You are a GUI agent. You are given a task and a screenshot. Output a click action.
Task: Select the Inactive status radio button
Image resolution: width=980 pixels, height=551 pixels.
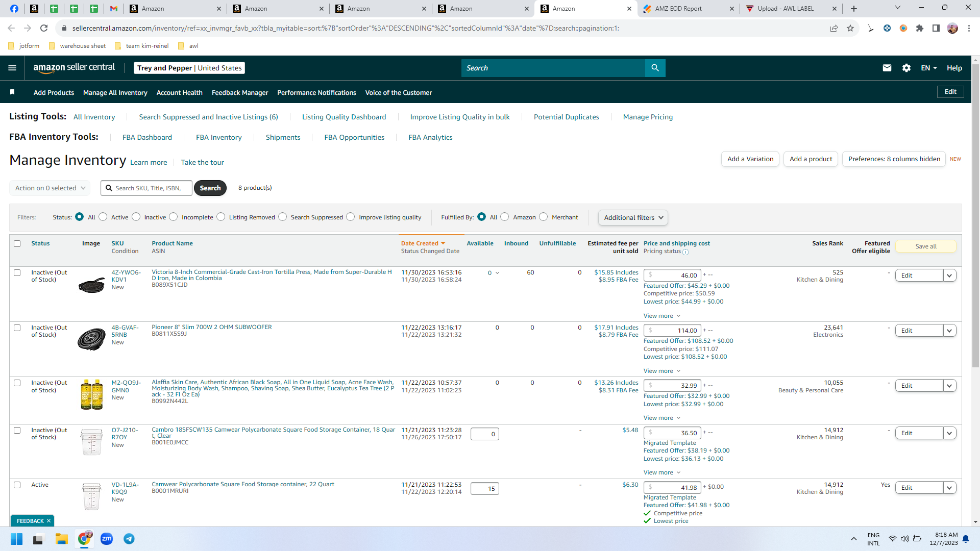[136, 217]
